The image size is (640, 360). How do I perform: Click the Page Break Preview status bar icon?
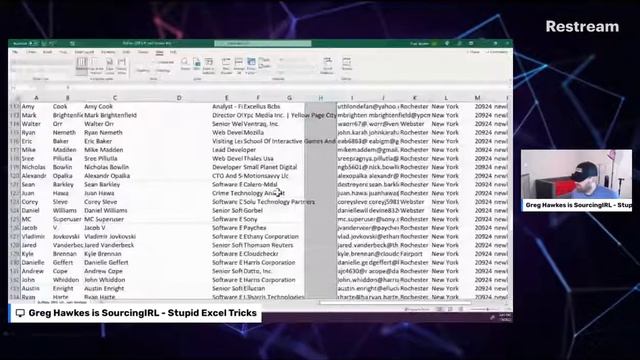click(x=461, y=309)
